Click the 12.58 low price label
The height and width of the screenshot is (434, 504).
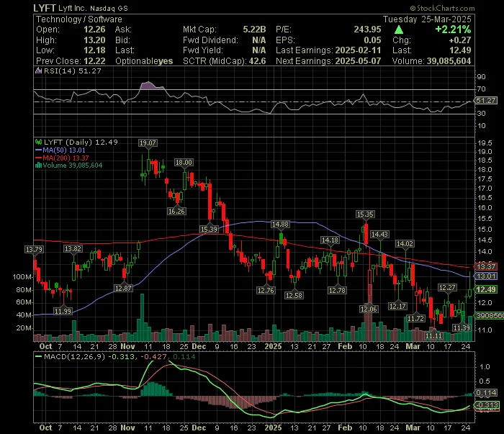click(x=294, y=295)
